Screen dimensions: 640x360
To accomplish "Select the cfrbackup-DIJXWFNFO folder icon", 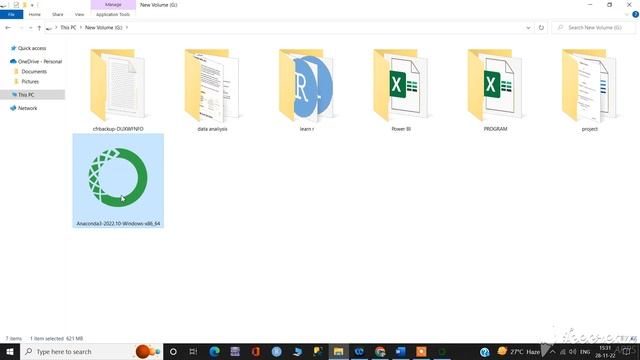I will [118, 85].
